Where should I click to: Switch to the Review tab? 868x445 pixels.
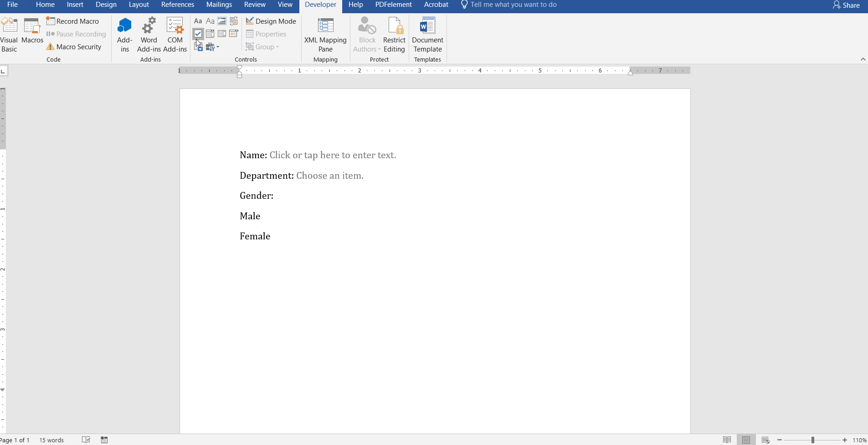(255, 5)
